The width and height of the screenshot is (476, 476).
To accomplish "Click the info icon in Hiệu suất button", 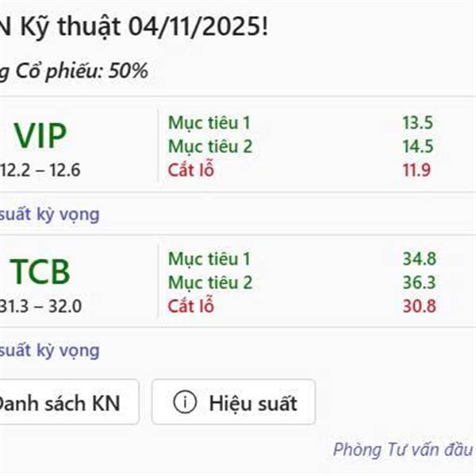I will click(185, 402).
